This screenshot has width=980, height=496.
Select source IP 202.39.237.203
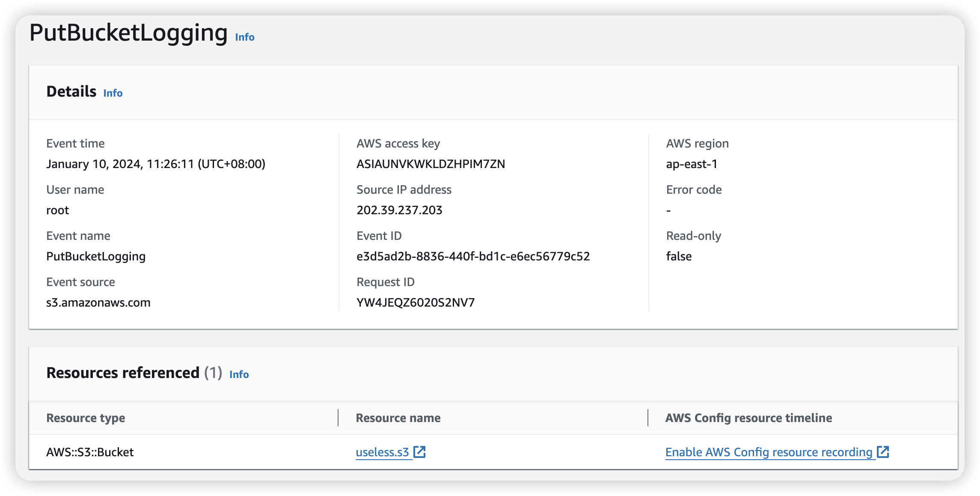click(x=399, y=210)
